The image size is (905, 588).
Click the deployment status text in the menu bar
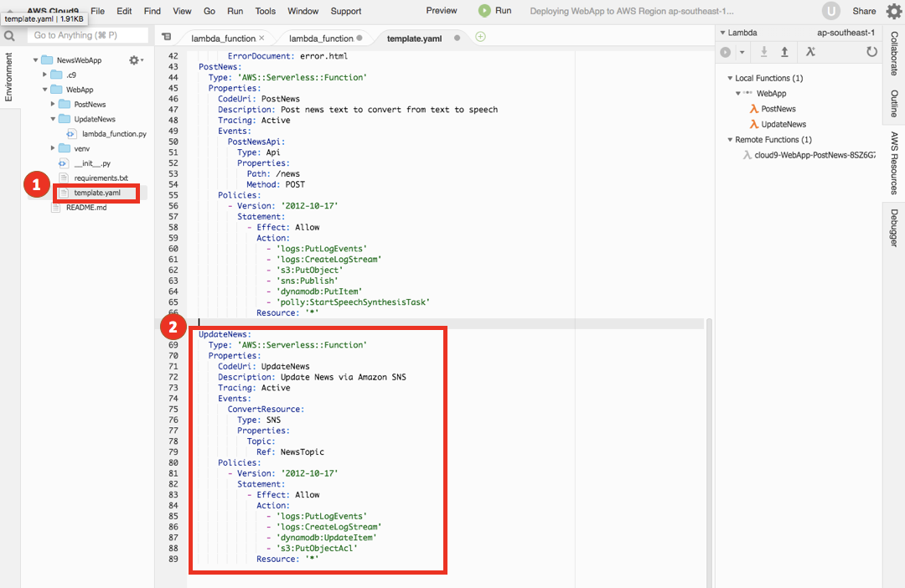pyautogui.click(x=632, y=11)
